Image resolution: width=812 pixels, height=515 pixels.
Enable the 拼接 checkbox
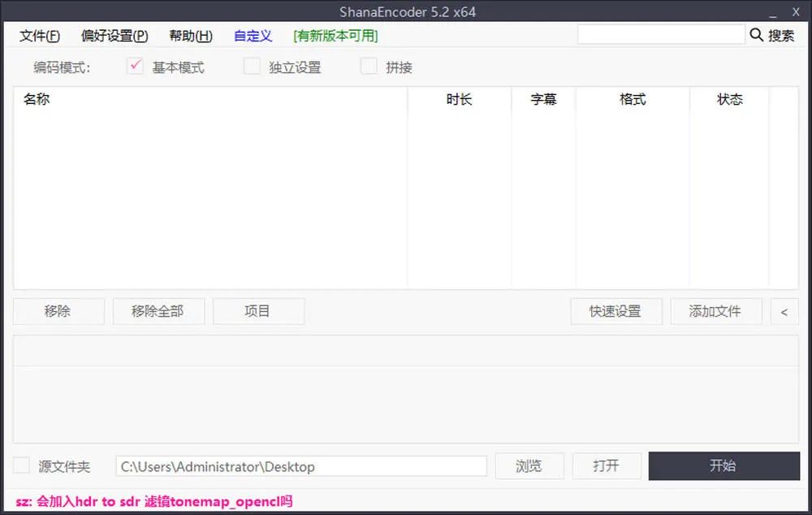(369, 67)
